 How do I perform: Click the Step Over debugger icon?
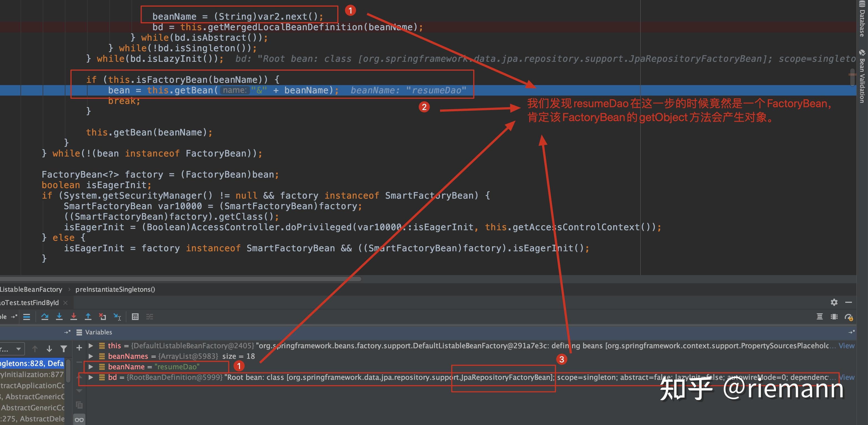(44, 317)
